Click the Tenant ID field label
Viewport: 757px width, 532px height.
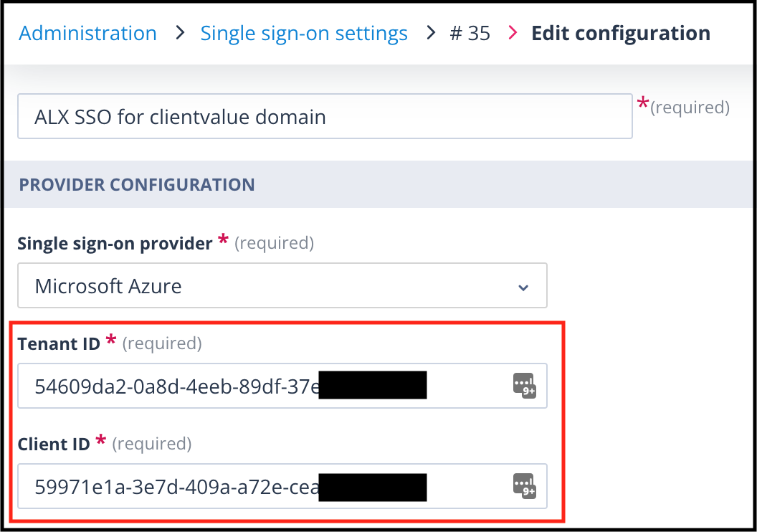click(59, 343)
